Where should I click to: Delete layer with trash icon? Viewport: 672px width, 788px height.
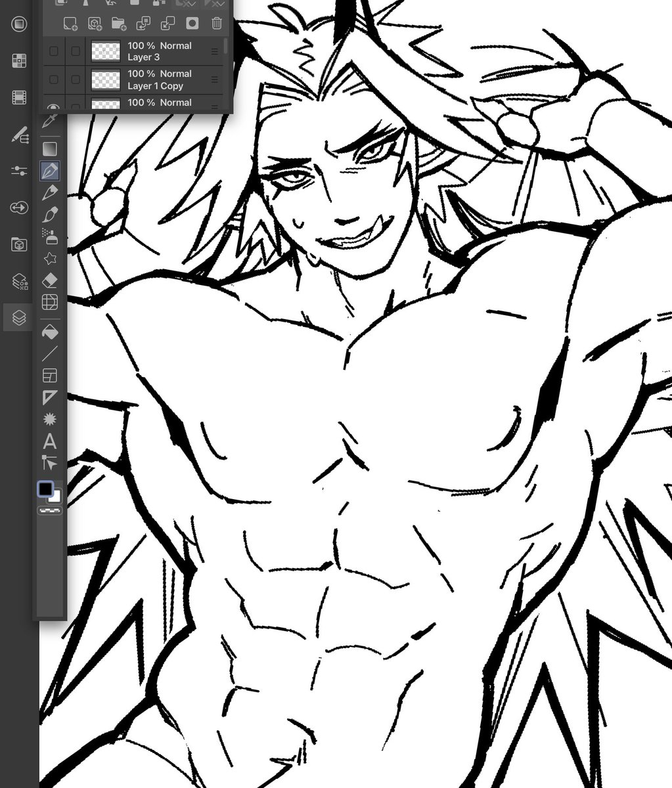[217, 24]
